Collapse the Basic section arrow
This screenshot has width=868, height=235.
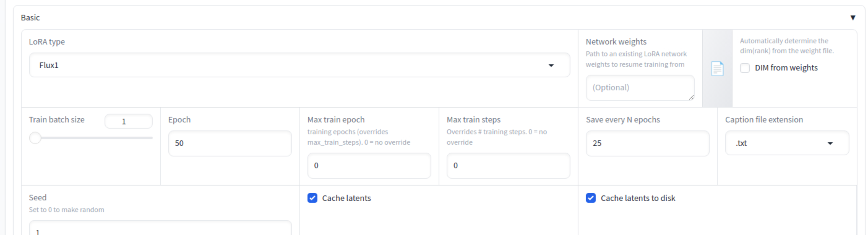pyautogui.click(x=853, y=18)
